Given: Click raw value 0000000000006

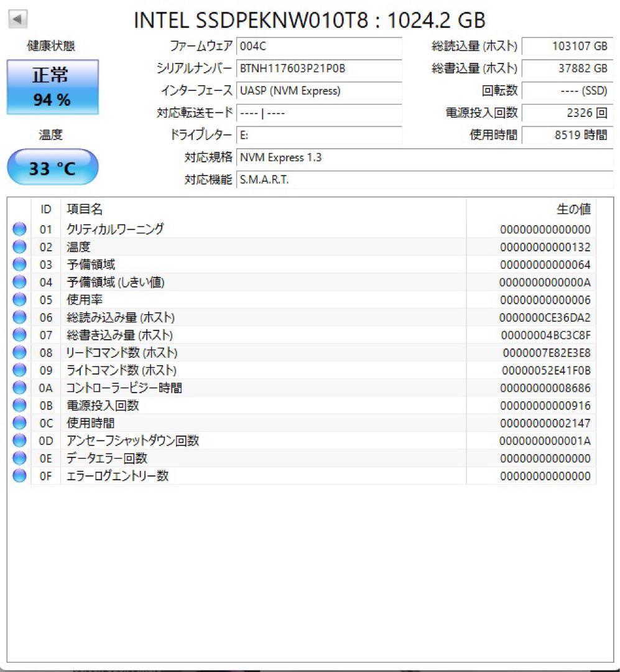Looking at the screenshot, I should click(x=545, y=300).
